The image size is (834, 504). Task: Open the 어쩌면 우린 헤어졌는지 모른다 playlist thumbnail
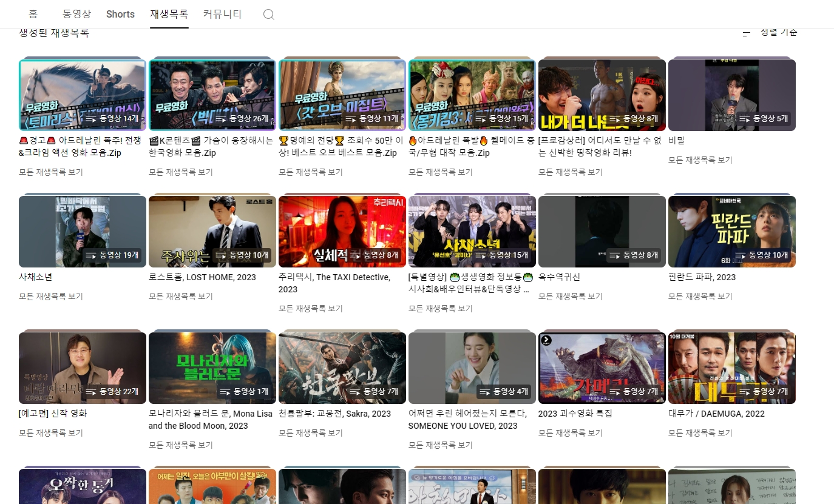tap(472, 368)
